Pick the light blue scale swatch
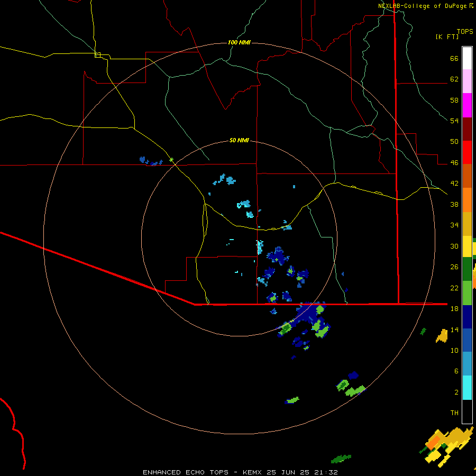Image resolution: width=476 pixels, height=476 pixels. [467, 364]
